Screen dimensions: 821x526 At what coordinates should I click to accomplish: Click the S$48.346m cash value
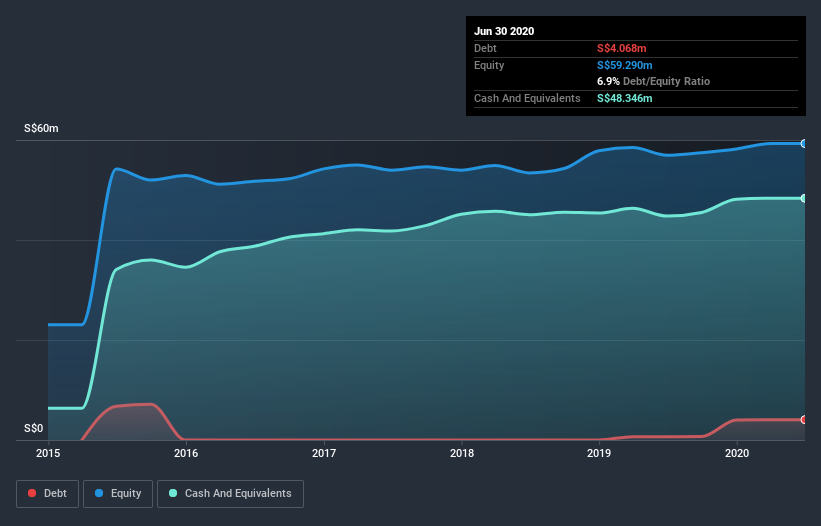(x=625, y=98)
